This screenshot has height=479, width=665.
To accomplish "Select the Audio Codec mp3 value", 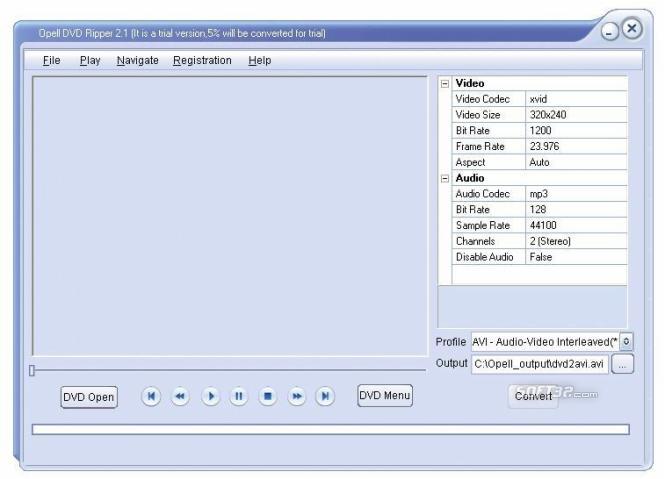I will click(576, 194).
